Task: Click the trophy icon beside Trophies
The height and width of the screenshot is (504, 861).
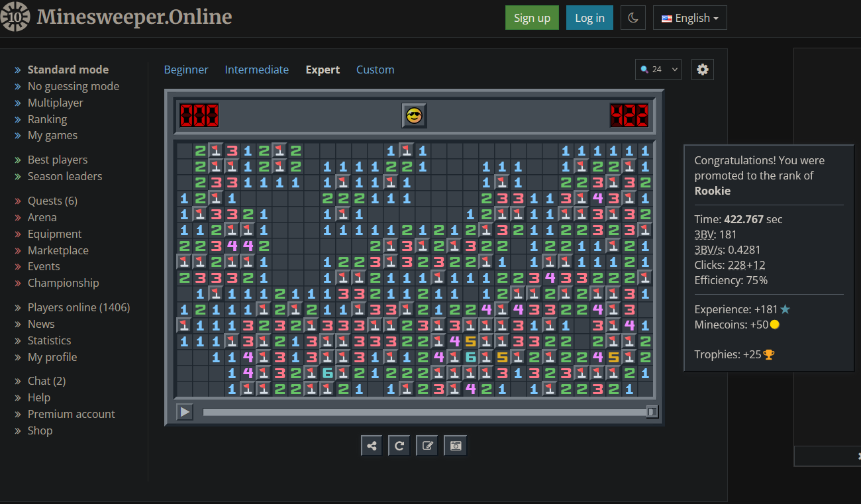Action: (768, 355)
